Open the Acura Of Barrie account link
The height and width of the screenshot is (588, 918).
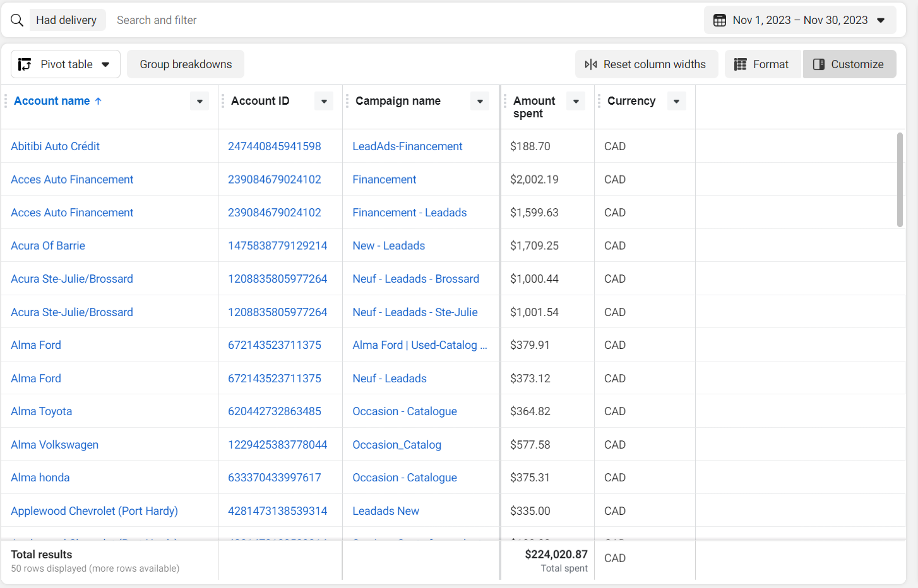[x=48, y=246]
